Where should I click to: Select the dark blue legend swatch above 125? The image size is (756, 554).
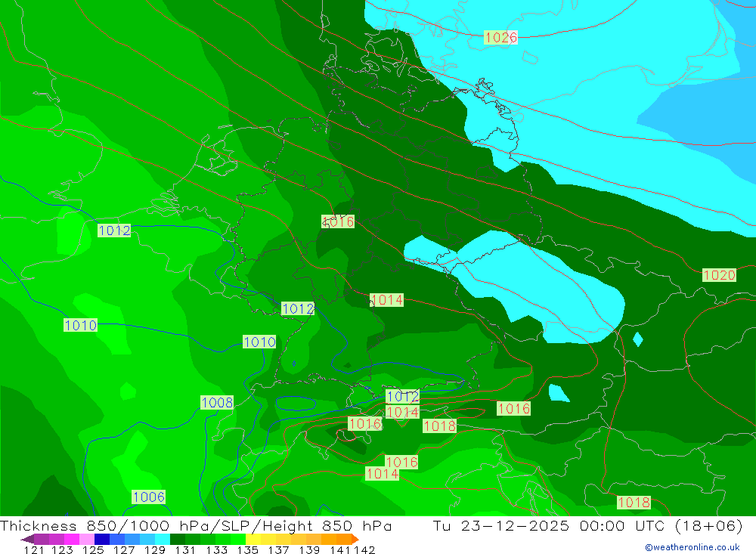point(102,539)
